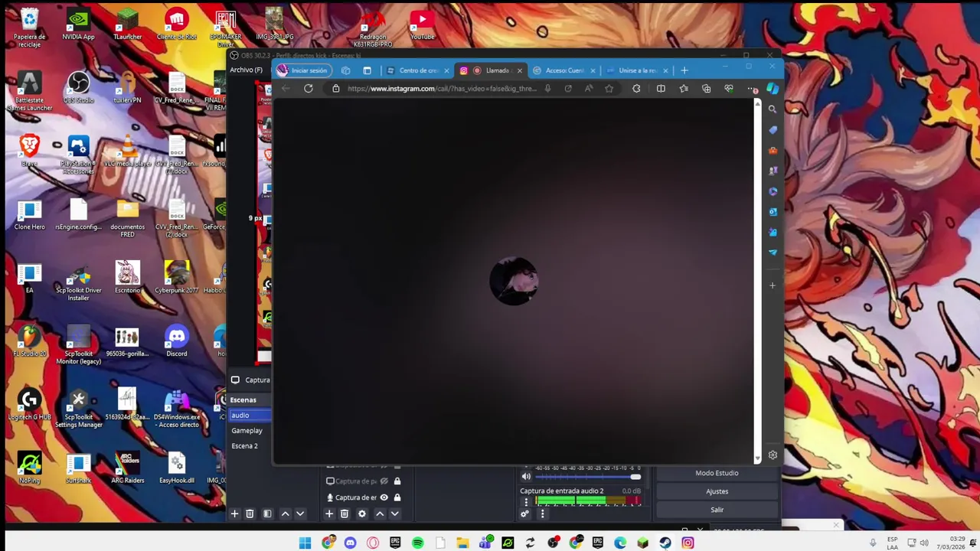
Task: Open Cyberpunk 2077 desktop shortcut
Action: tap(177, 277)
